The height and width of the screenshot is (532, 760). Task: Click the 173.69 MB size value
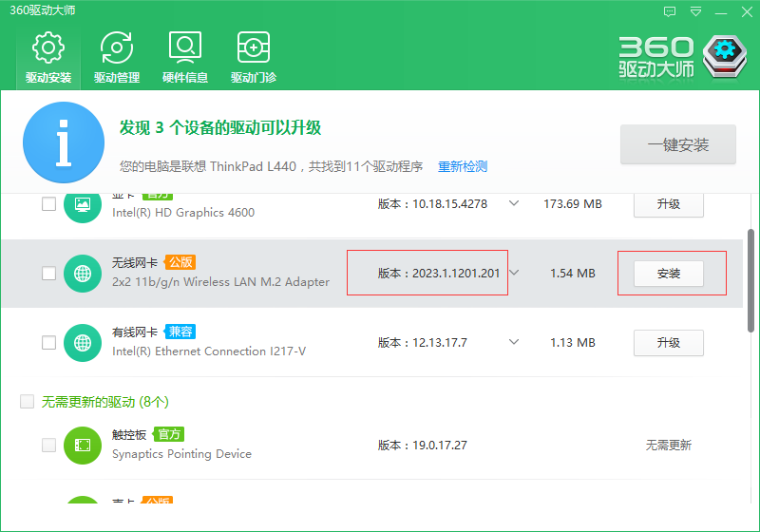(x=573, y=204)
